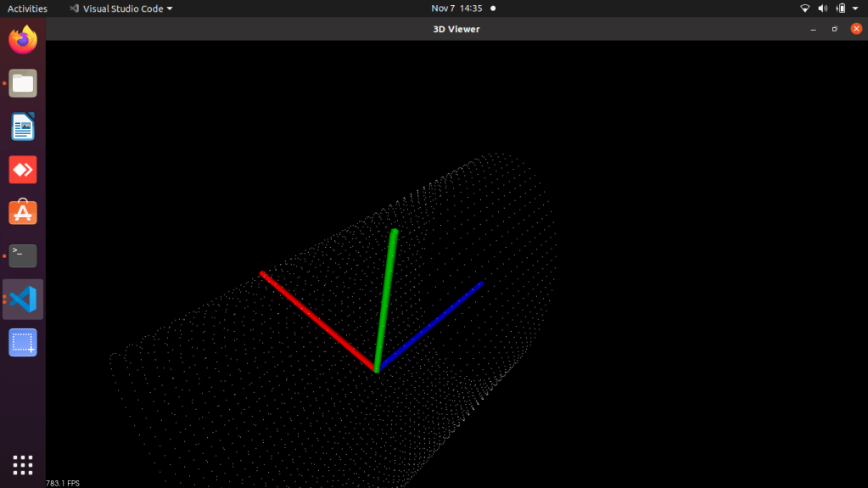Click the volume speaker icon
868x488 pixels.
click(x=822, y=8)
